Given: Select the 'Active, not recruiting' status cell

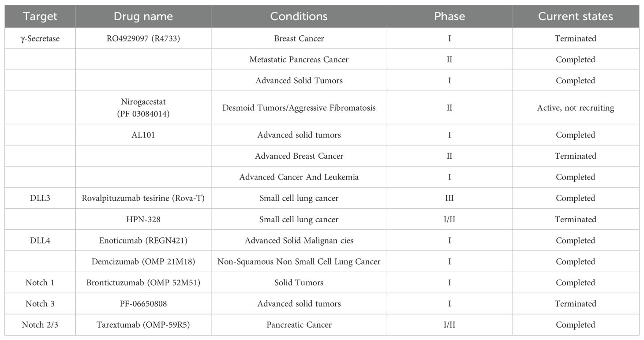Looking at the screenshot, I should point(575,108).
